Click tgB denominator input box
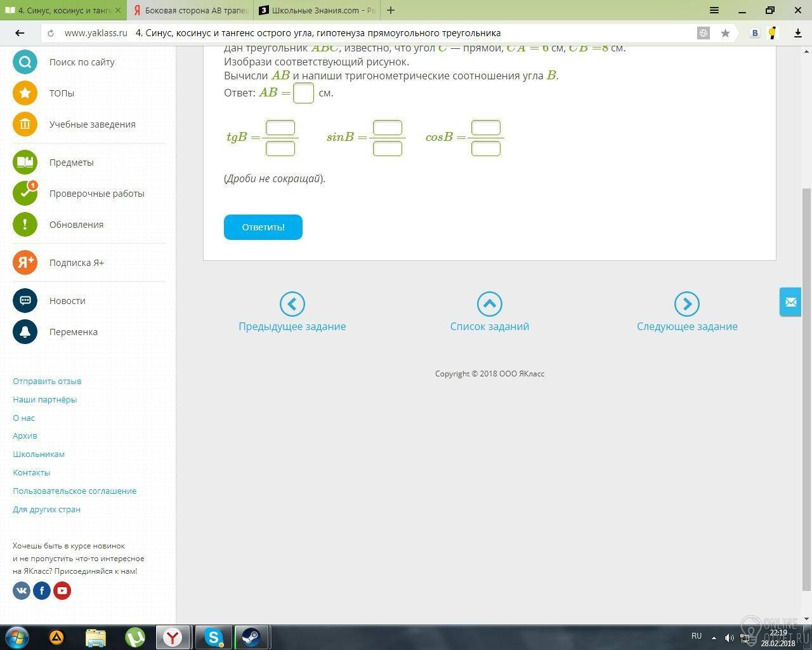 pyautogui.click(x=280, y=148)
